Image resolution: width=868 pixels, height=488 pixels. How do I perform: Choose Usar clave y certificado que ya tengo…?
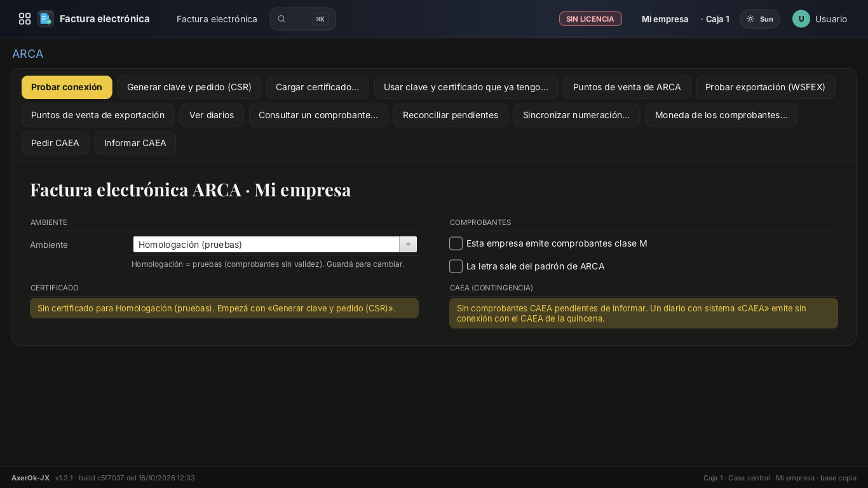pyautogui.click(x=466, y=87)
